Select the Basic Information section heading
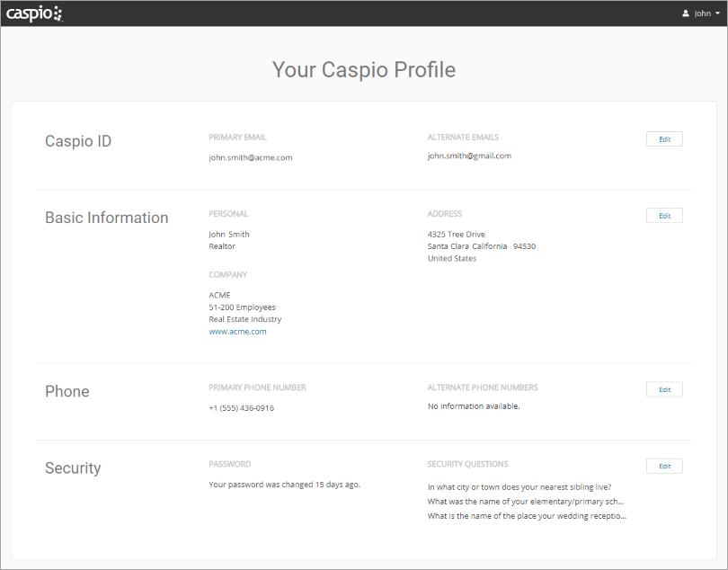 106,218
